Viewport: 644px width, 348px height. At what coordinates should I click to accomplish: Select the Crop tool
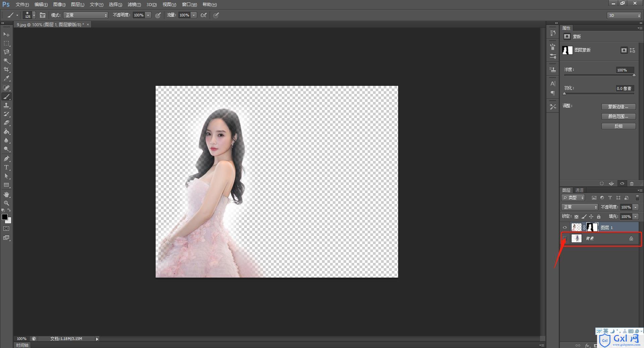6,69
